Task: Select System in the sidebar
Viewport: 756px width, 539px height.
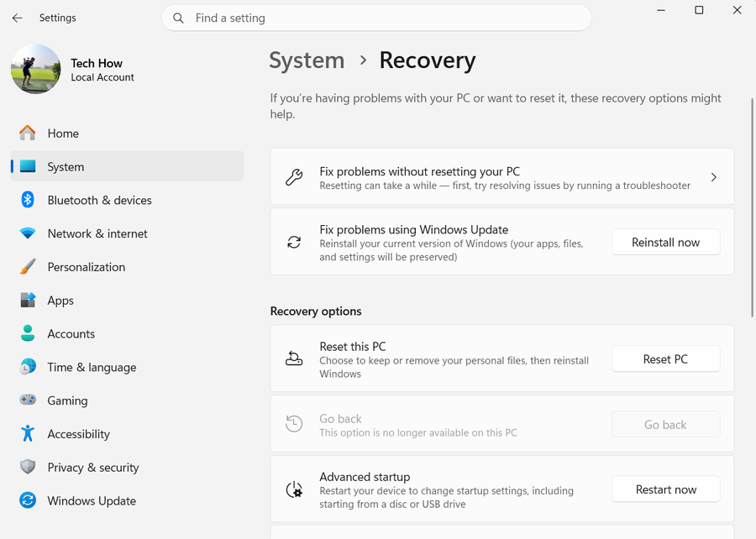Action: point(128,167)
